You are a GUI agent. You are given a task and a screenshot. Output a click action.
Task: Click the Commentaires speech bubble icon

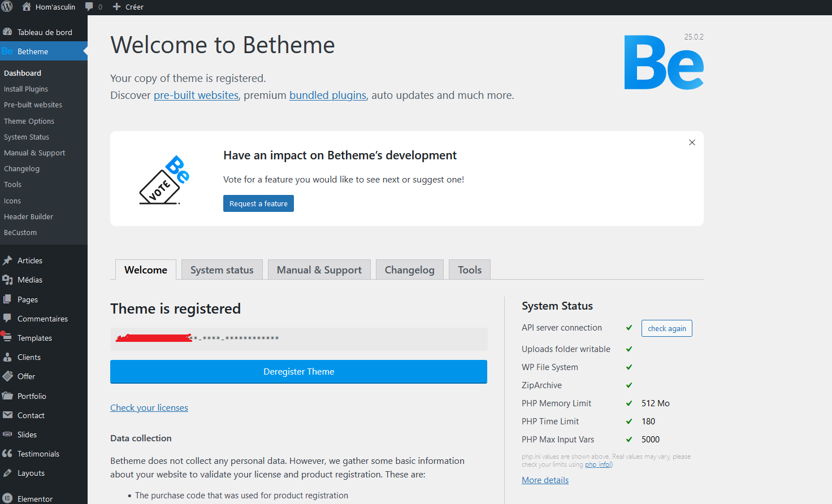7,318
